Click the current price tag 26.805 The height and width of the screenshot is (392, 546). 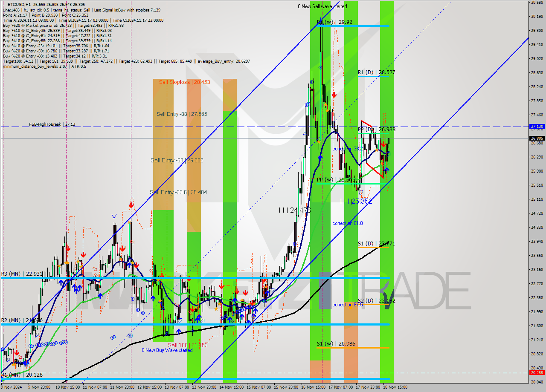(537, 138)
